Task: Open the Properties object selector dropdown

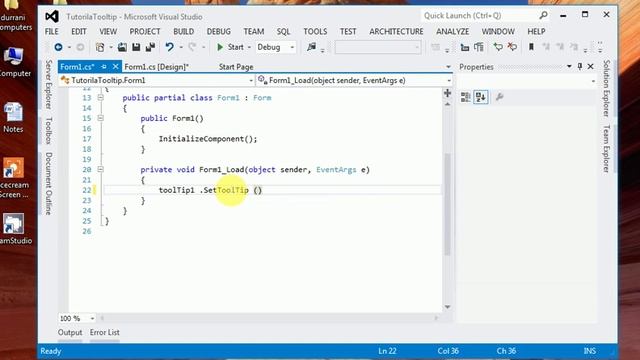Action: [x=593, y=81]
